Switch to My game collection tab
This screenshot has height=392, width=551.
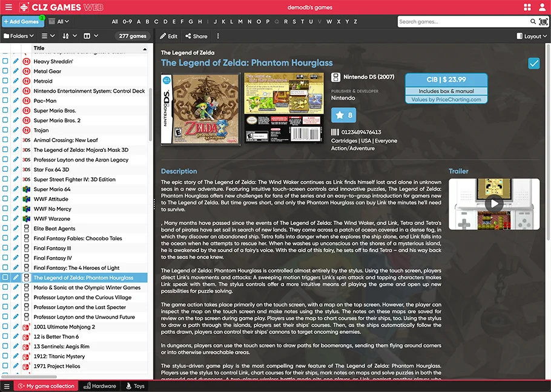click(x=47, y=386)
